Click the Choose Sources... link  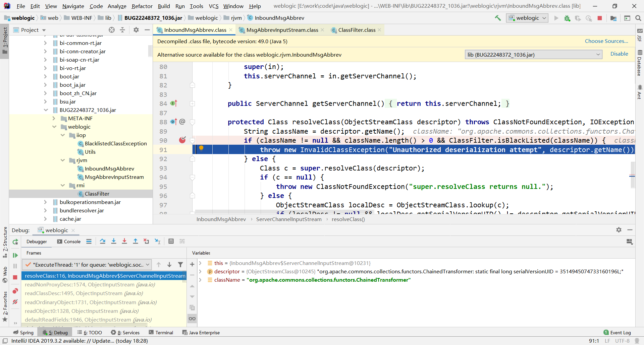point(606,41)
